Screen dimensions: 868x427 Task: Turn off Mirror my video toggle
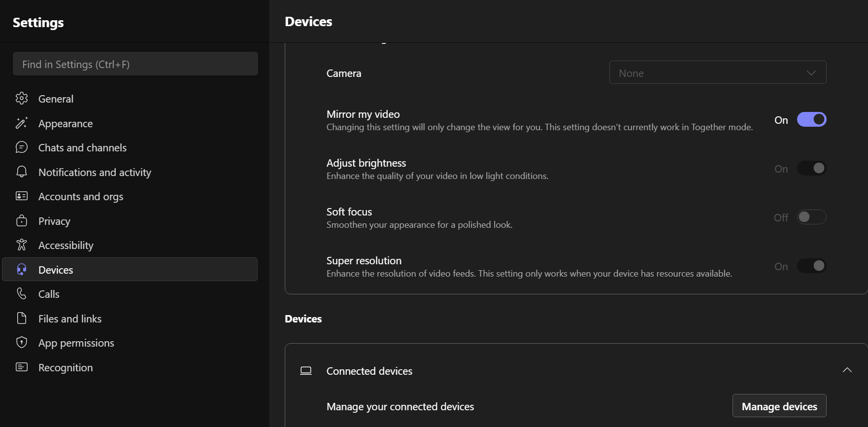[x=811, y=120]
